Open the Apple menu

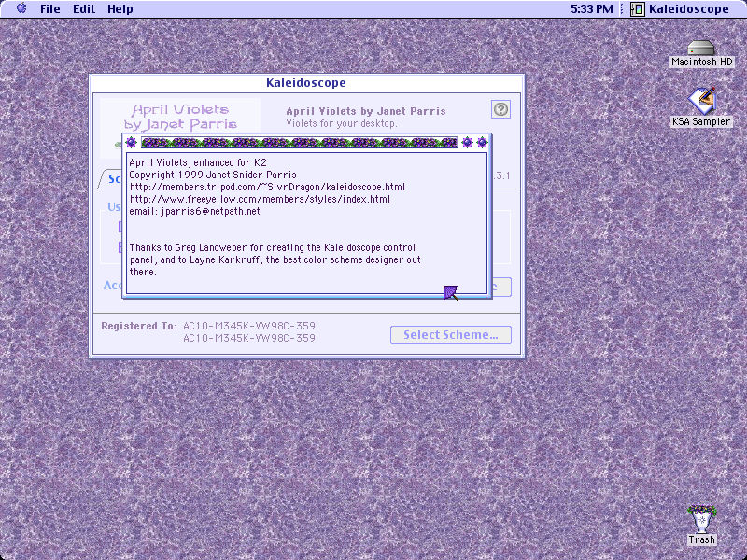coord(21,8)
